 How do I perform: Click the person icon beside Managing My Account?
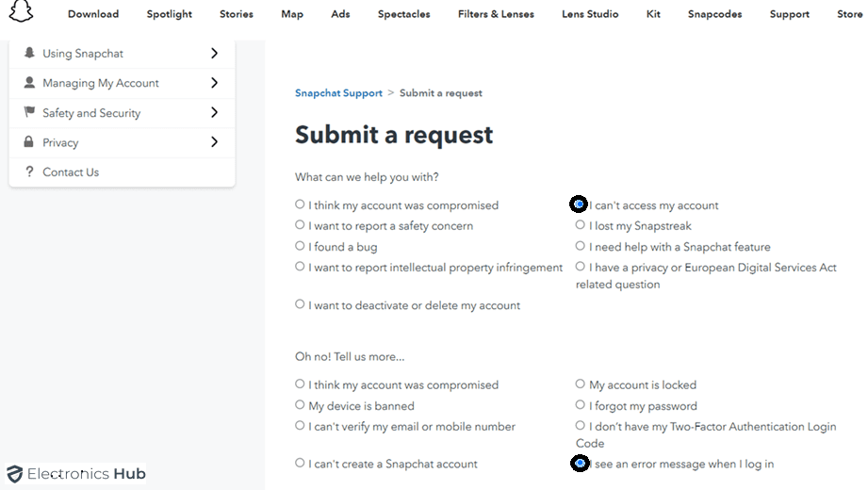(x=30, y=83)
